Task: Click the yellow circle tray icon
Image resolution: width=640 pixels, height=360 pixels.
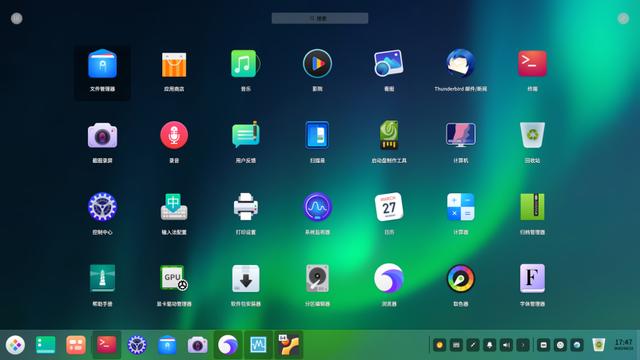Action: point(439,345)
